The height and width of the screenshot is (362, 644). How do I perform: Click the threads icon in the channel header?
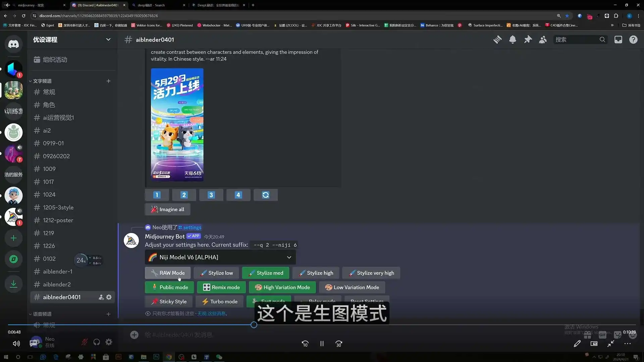click(x=498, y=40)
